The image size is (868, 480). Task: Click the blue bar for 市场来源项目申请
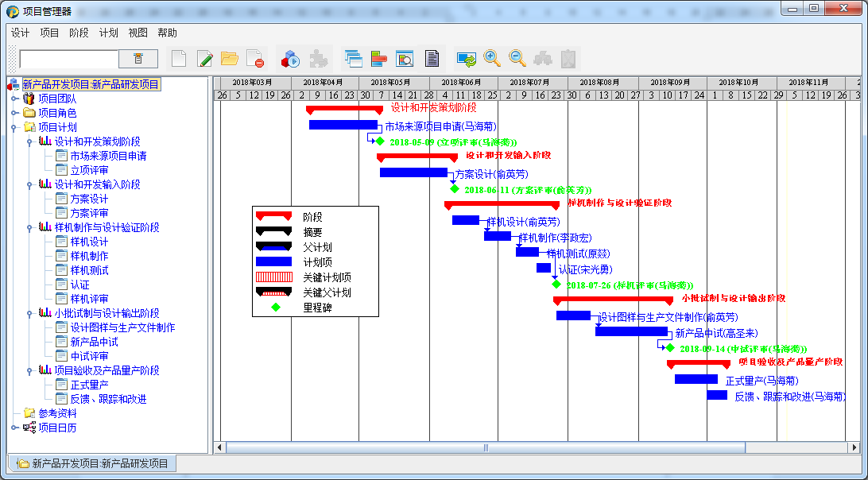[343, 125]
